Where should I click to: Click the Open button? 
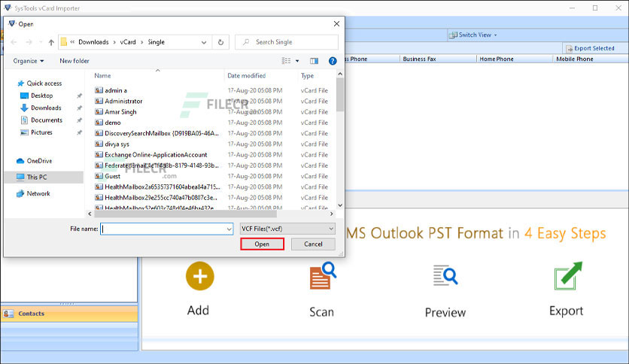263,244
